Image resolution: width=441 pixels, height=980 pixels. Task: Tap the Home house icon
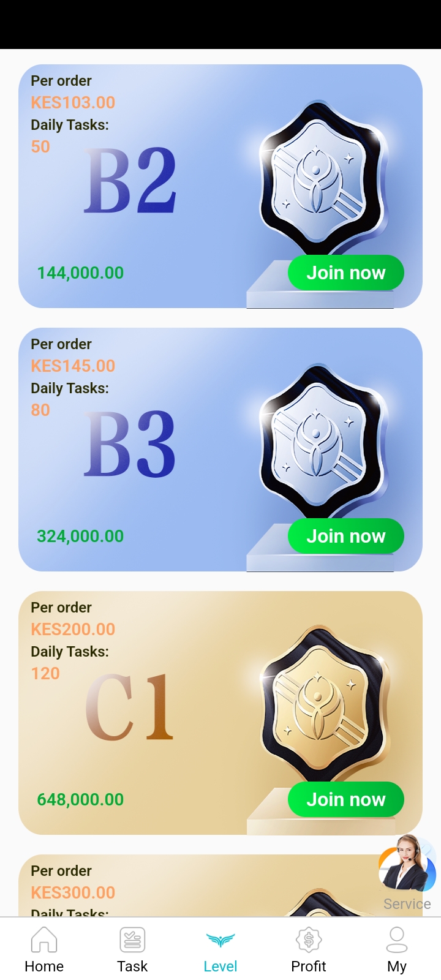(44, 939)
